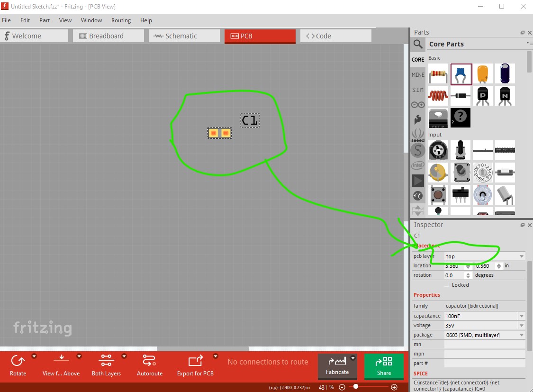
Task: Open Fabricate dropdown arrow
Action: (x=353, y=358)
